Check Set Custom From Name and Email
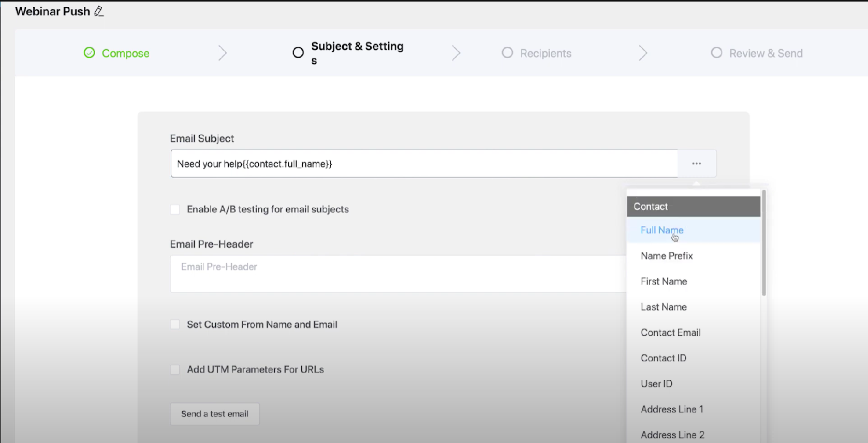Viewport: 868px width, 443px height. pyautogui.click(x=175, y=324)
